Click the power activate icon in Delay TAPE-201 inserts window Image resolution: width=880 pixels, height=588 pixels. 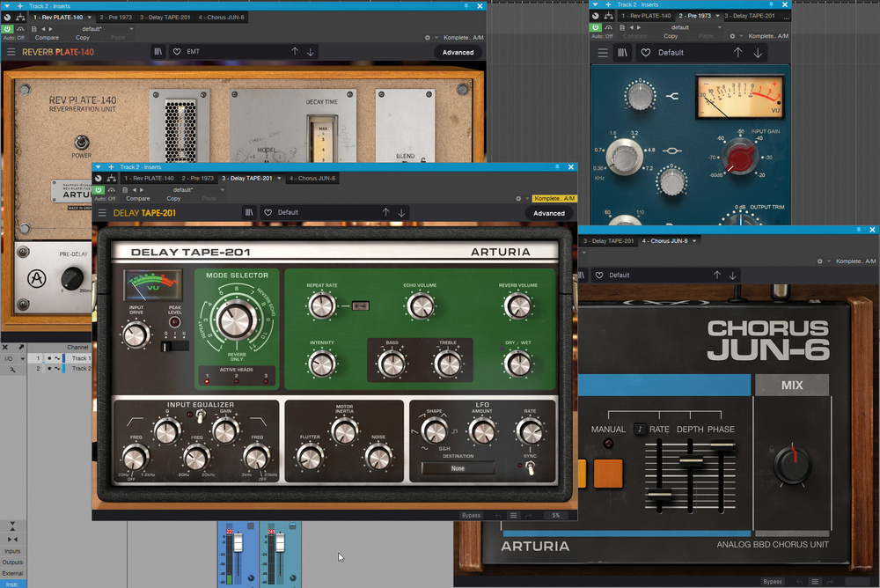pyautogui.click(x=99, y=189)
